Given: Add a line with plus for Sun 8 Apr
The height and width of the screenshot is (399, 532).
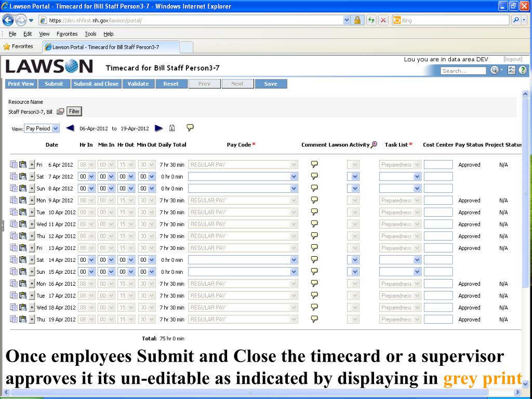Looking at the screenshot, I should [32, 188].
